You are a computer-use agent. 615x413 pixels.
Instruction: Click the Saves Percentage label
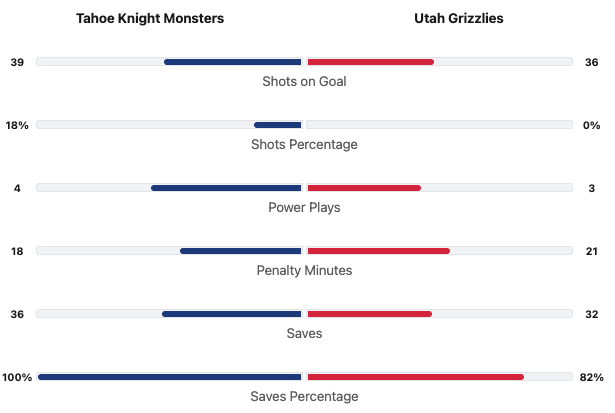coord(304,397)
